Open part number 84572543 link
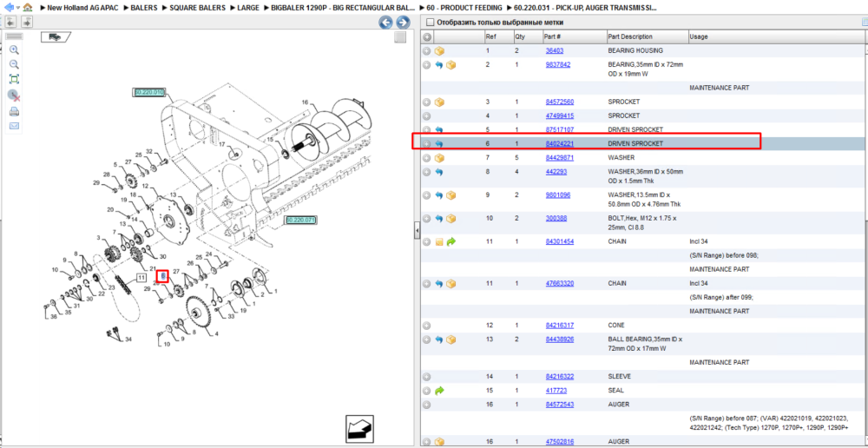Viewport: 868px width, 448px height. (x=560, y=405)
